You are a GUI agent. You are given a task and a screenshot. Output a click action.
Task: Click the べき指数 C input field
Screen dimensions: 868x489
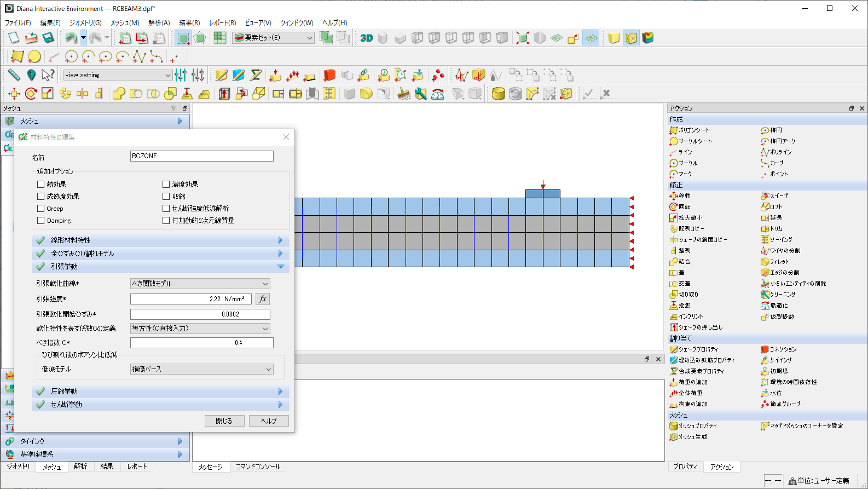coord(201,343)
